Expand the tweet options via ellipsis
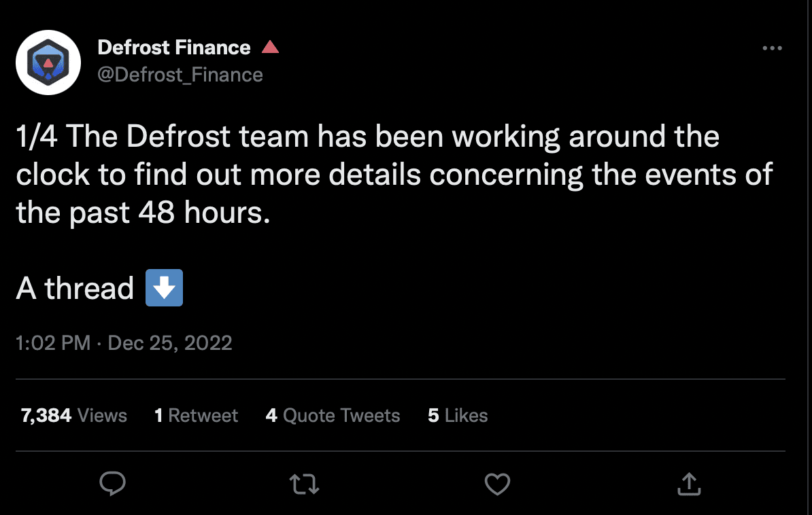This screenshot has width=812, height=515. 773,48
